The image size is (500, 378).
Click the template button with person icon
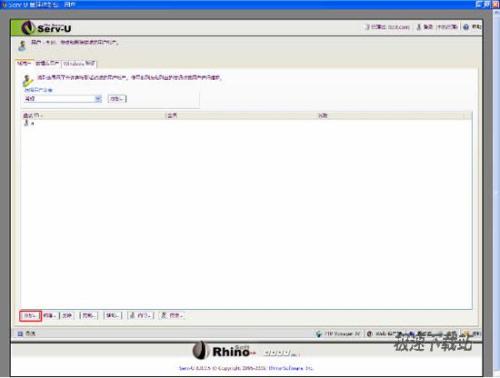pyautogui.click(x=172, y=315)
